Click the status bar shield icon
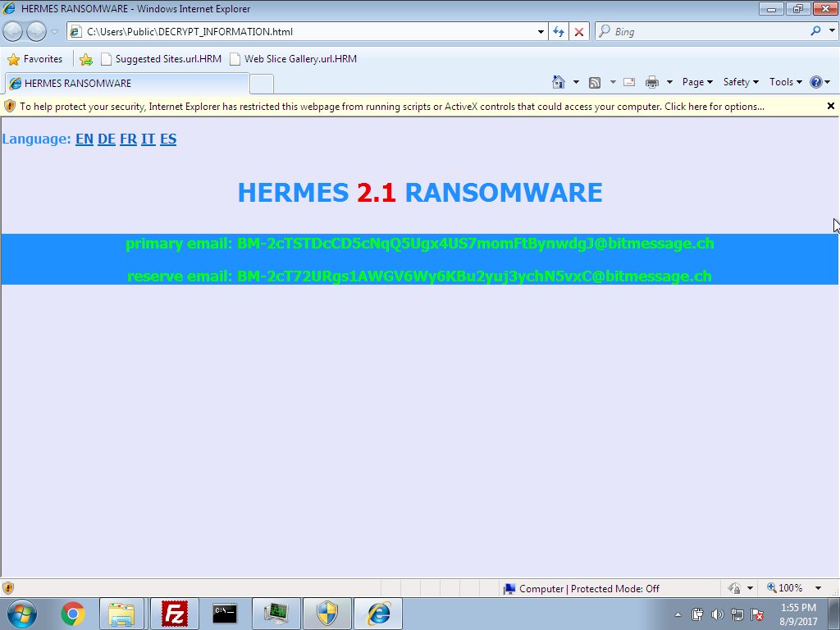Viewport: 840px width, 630px height. pyautogui.click(x=8, y=588)
